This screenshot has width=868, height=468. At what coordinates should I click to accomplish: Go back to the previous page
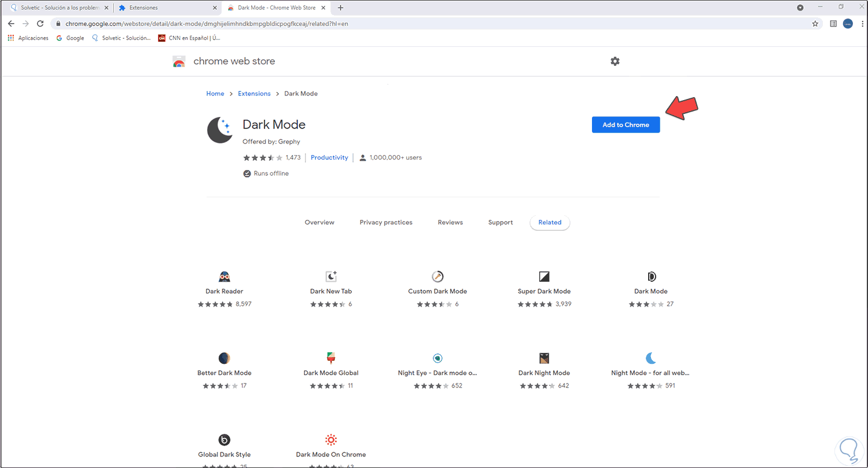[11, 24]
